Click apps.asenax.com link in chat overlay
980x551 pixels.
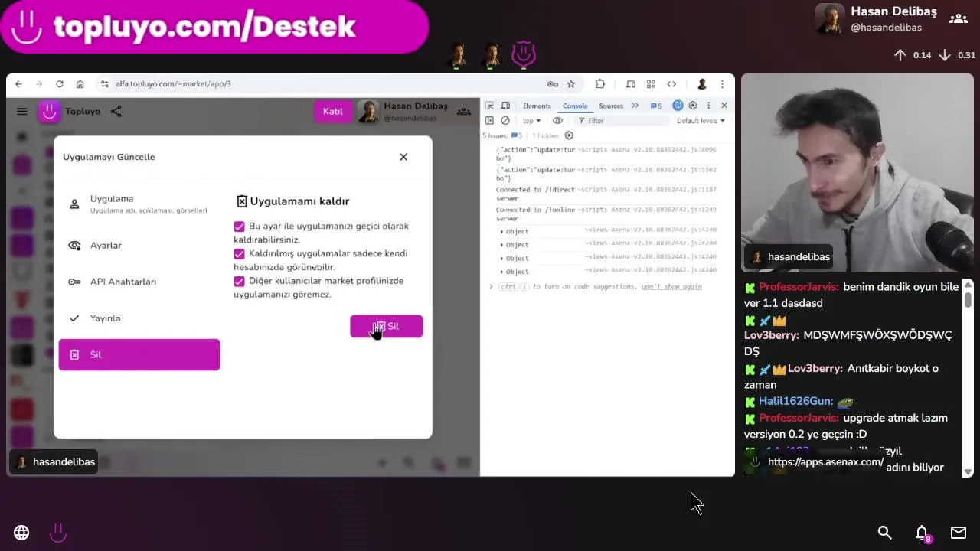(x=825, y=462)
